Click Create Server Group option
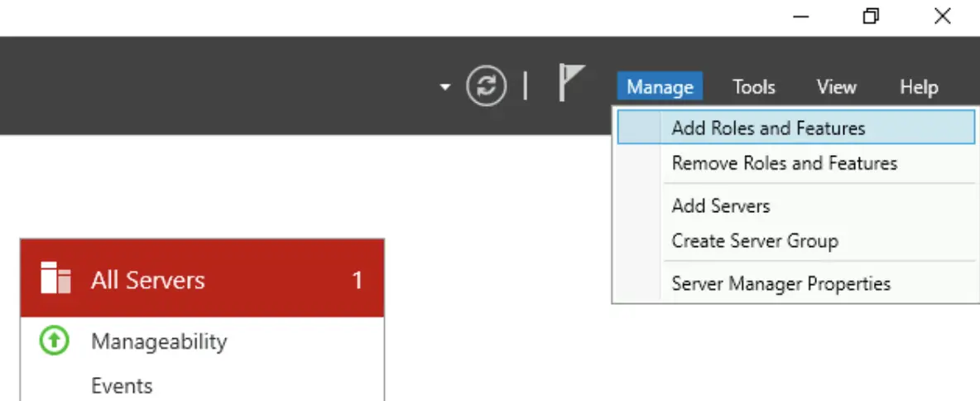Image resolution: width=980 pixels, height=401 pixels. [x=755, y=241]
